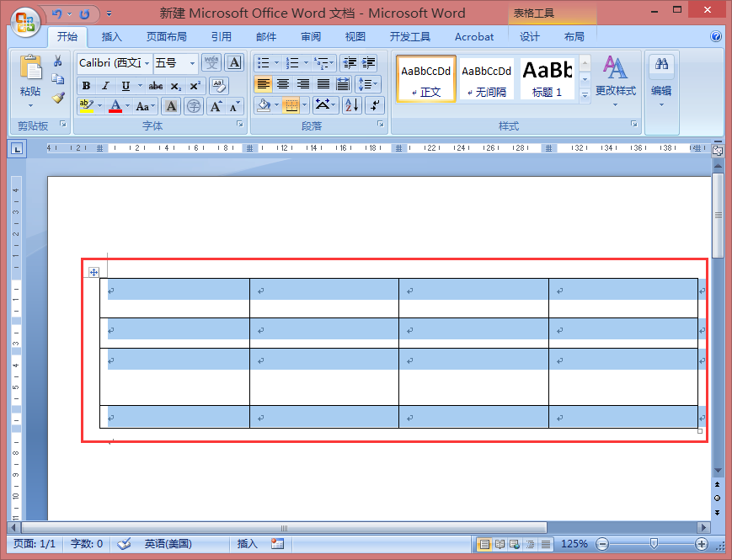Toggle Italic formatting
Image resolution: width=732 pixels, height=560 pixels.
pyautogui.click(x=106, y=86)
